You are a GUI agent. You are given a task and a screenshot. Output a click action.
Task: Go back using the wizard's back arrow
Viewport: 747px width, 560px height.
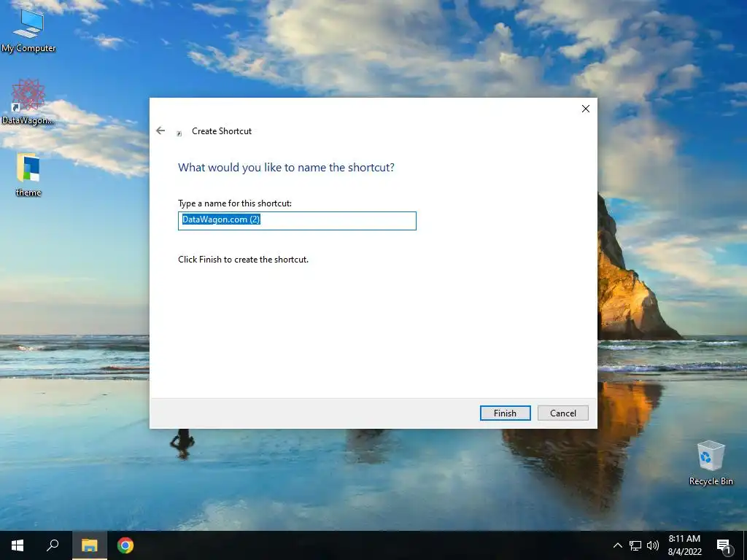pos(160,131)
